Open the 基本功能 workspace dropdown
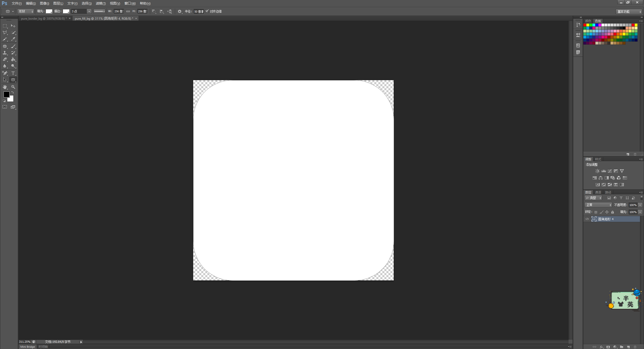This screenshot has width=644, height=349. [629, 12]
